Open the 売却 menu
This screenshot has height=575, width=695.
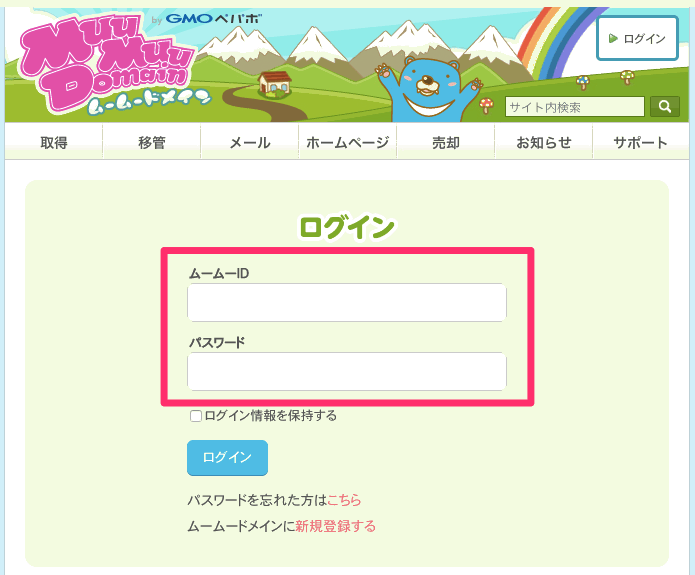445,143
